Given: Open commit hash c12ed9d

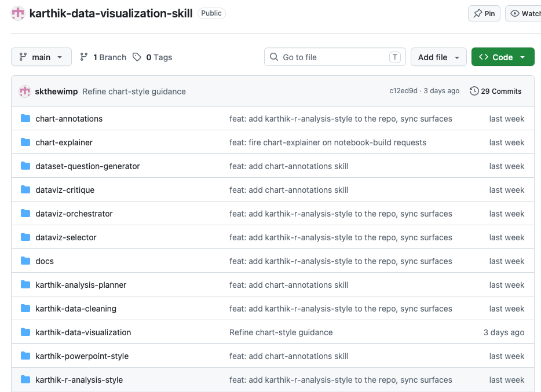Looking at the screenshot, I should 403,91.
